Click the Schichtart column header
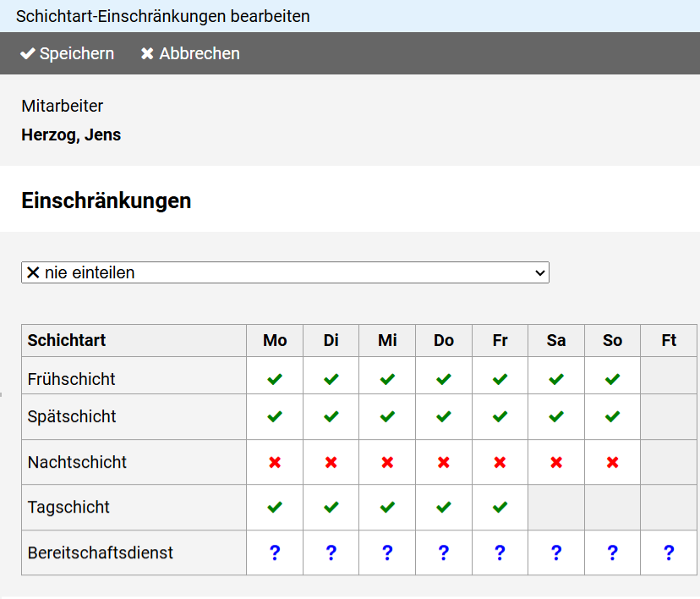The image size is (700, 599). [67, 340]
